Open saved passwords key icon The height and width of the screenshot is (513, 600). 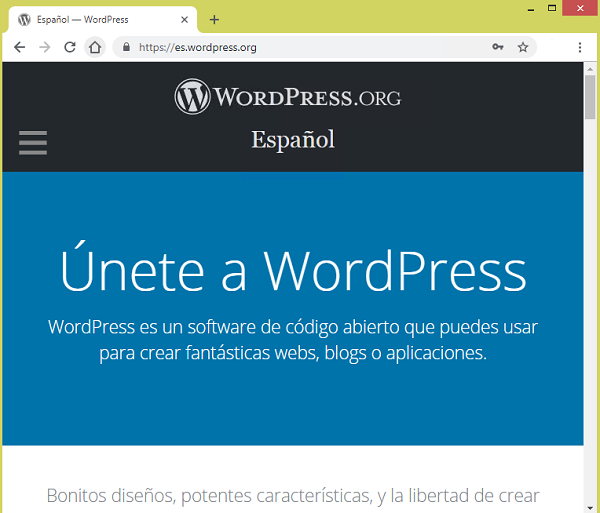click(497, 47)
